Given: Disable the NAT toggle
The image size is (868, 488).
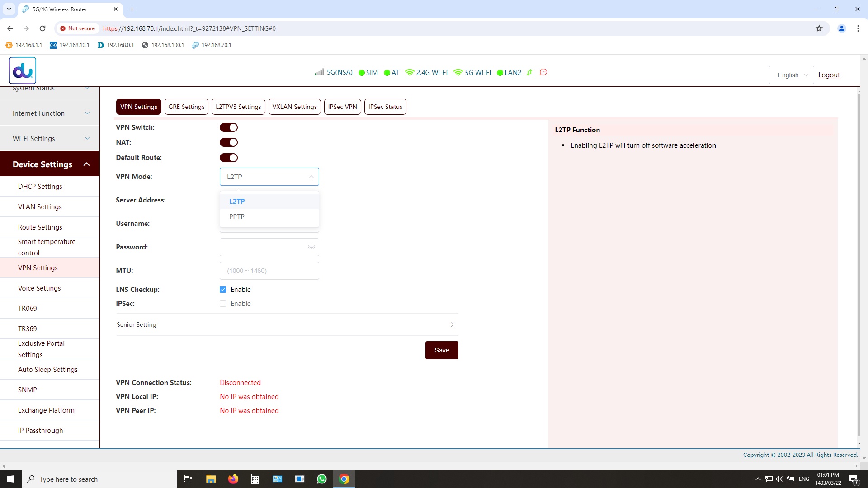Looking at the screenshot, I should (x=229, y=142).
